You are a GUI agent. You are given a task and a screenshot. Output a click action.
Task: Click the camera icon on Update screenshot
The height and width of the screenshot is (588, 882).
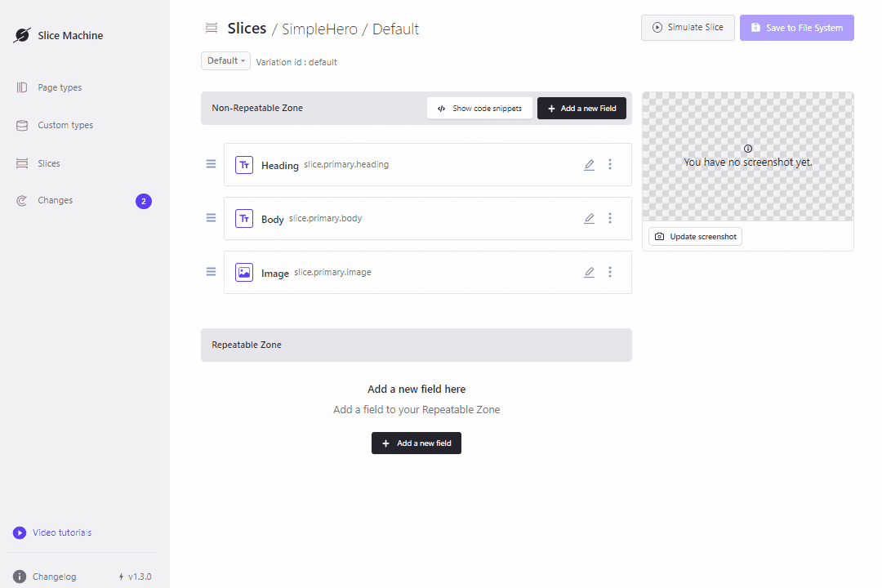click(x=660, y=236)
